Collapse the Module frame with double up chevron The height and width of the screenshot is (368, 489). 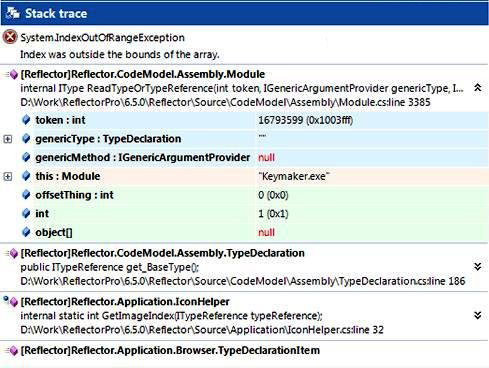coord(478,88)
